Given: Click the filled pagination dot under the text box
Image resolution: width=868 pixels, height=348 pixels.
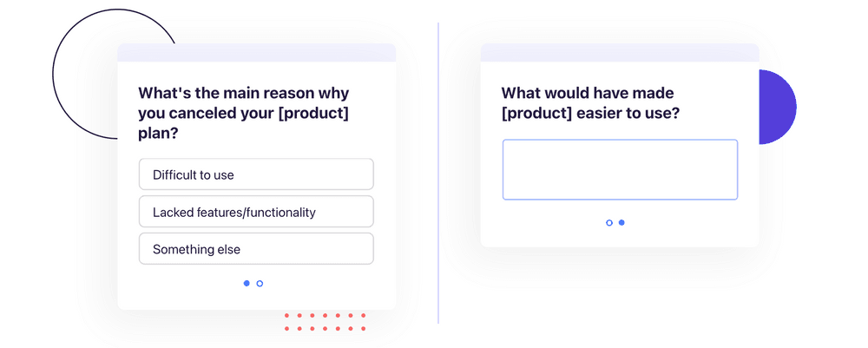Looking at the screenshot, I should (621, 222).
